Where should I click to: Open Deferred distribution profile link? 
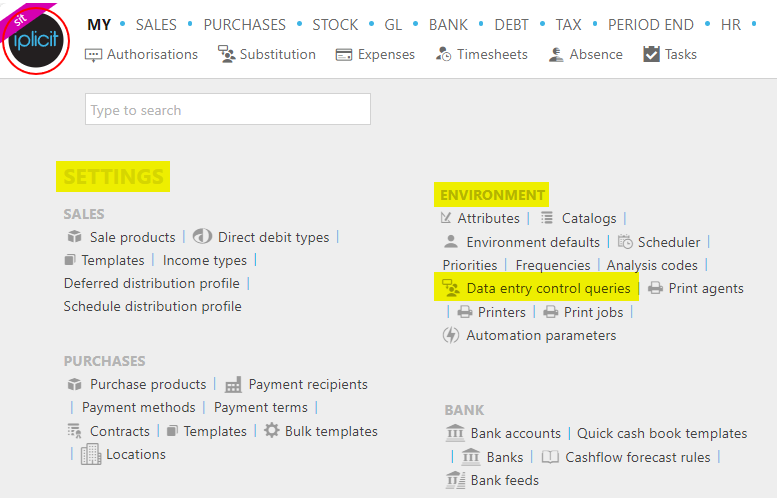152,283
